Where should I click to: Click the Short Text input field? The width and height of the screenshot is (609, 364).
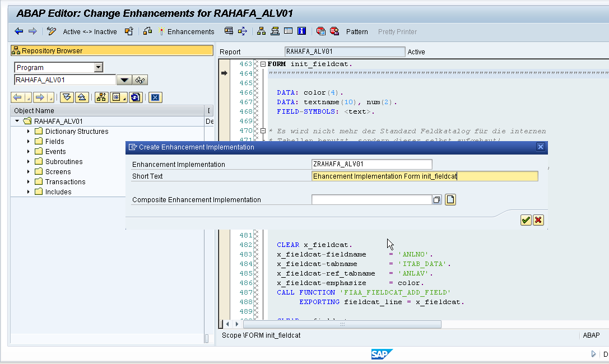coord(423,176)
